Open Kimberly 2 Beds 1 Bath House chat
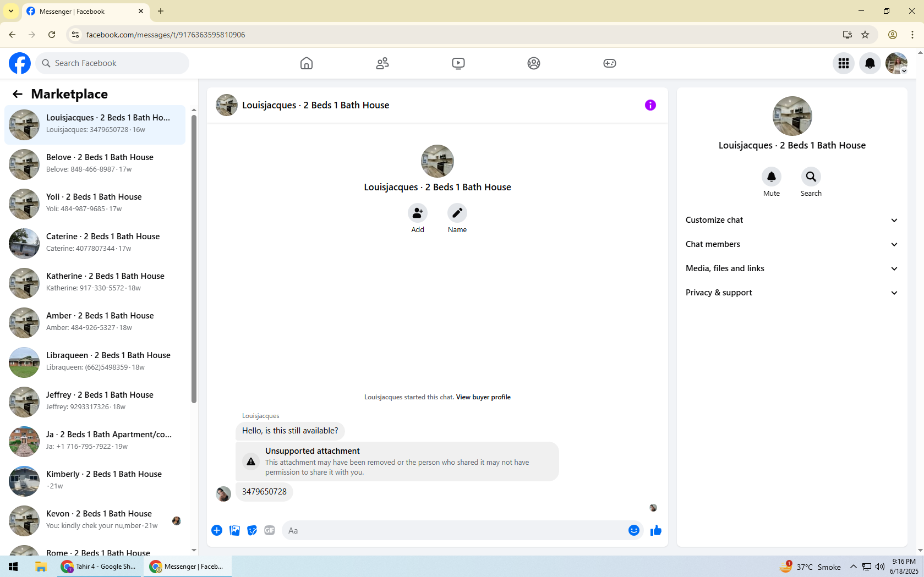 pos(95,481)
